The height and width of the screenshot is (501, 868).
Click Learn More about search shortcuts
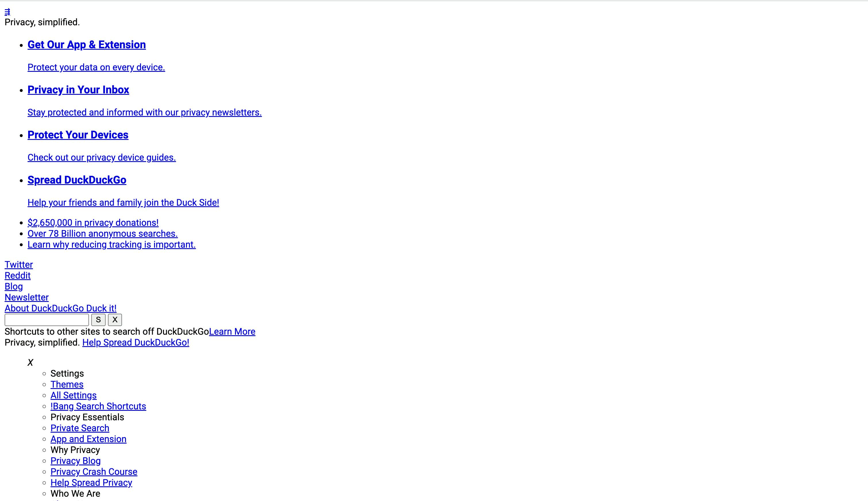232,332
